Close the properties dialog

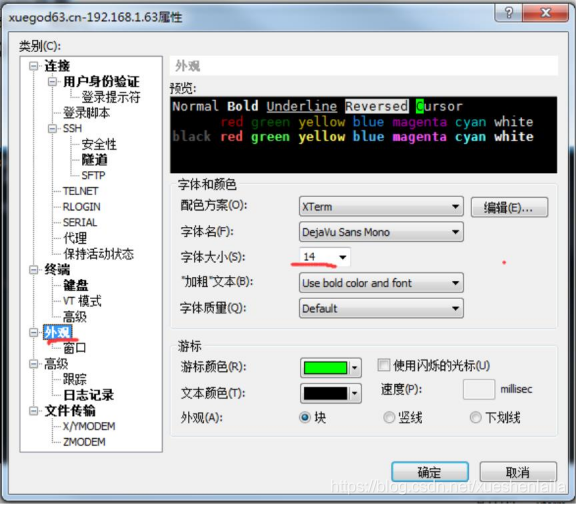(x=546, y=13)
